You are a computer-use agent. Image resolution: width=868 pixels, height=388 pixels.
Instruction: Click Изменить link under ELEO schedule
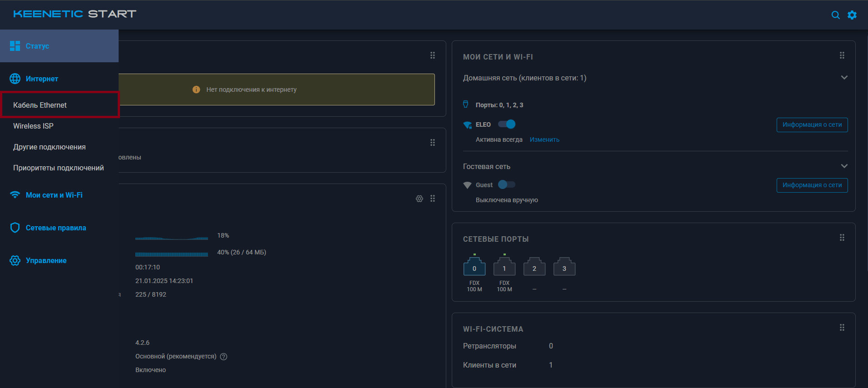click(x=544, y=139)
